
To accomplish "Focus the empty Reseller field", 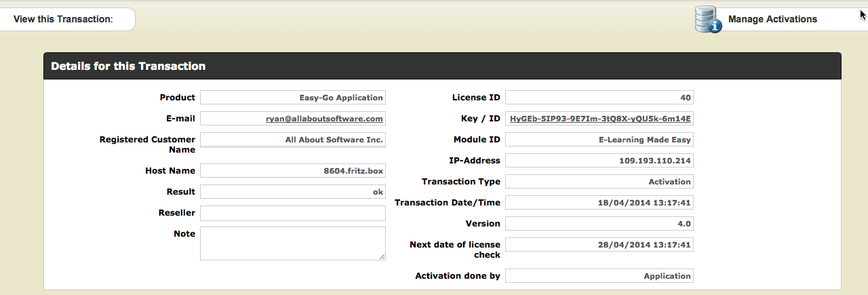I will [x=293, y=213].
